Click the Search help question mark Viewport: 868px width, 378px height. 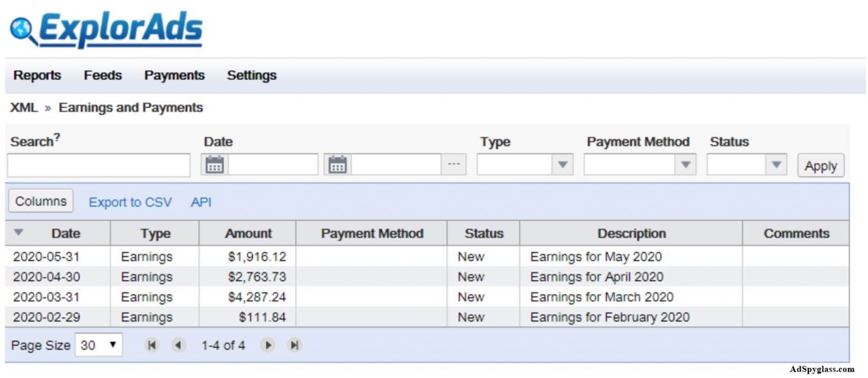point(58,137)
